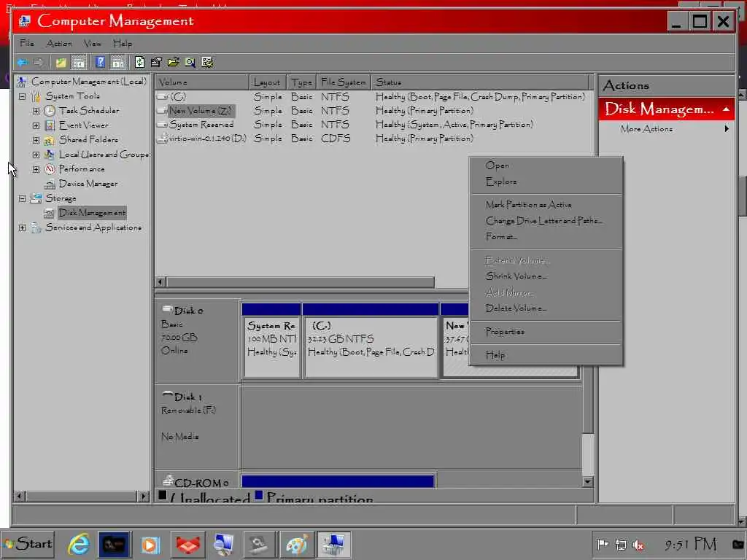This screenshot has height=560, width=747.
Task: Open the View menu
Action: (93, 43)
